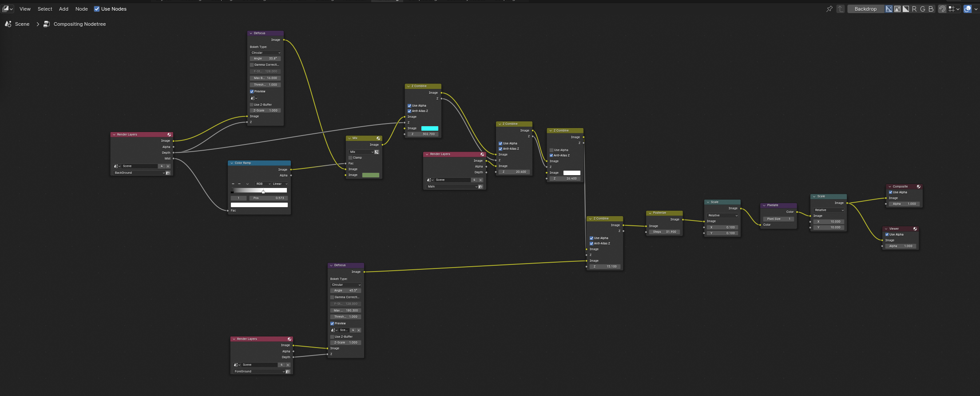Open the Linear interpolation dropdown in Color Ramp
Screen dimensions: 980x396
click(x=280, y=184)
